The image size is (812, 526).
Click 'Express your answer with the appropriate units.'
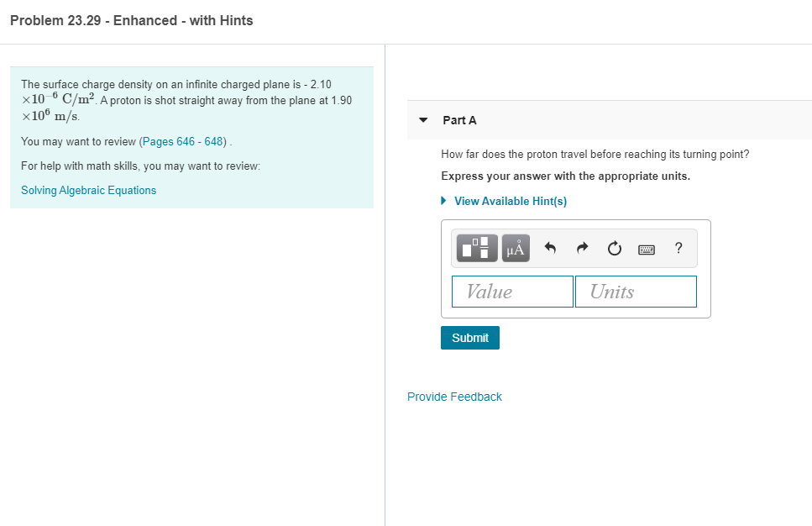tap(565, 176)
